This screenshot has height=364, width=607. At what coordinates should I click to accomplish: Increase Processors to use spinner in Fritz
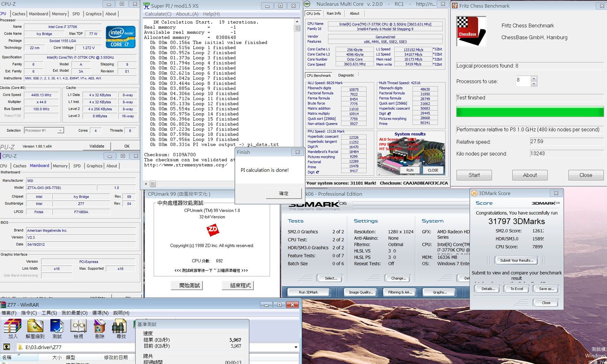click(x=534, y=78)
